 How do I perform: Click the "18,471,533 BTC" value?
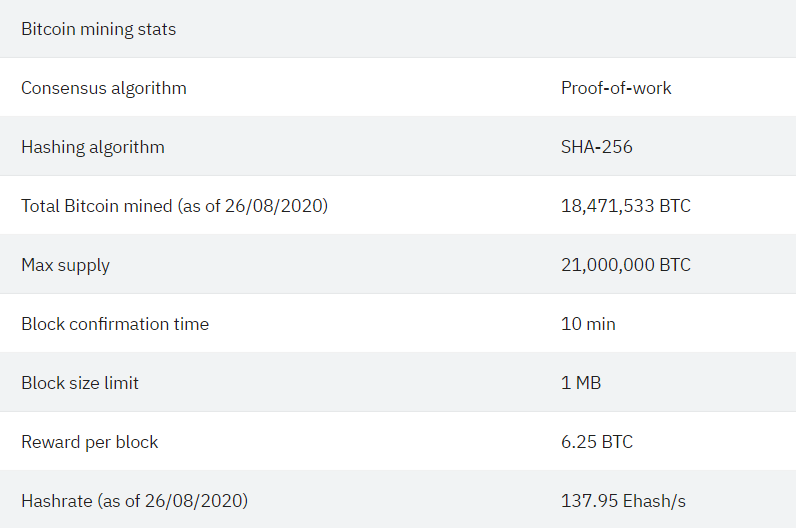click(x=625, y=206)
